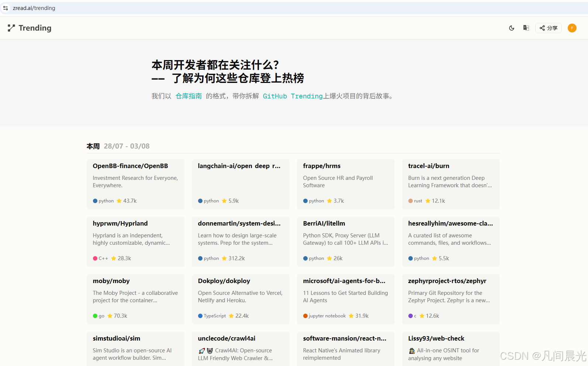Open the moby/moby card

135,299
